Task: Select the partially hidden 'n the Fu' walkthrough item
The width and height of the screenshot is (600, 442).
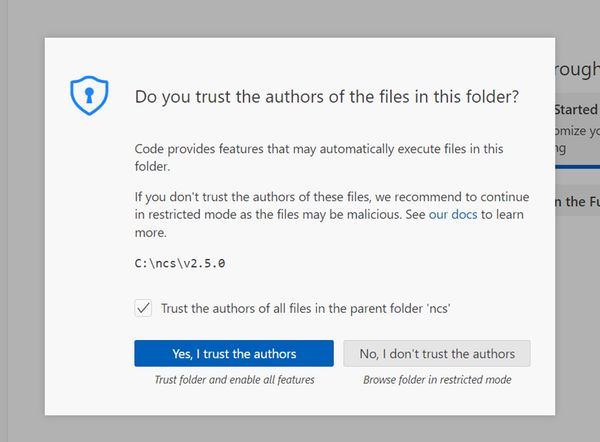Action: [x=577, y=201]
